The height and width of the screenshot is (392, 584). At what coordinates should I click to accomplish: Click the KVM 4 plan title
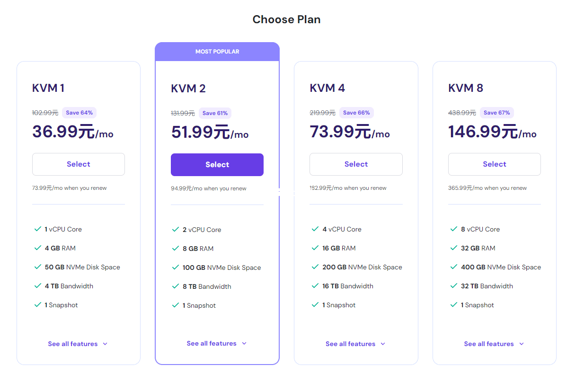pos(327,88)
